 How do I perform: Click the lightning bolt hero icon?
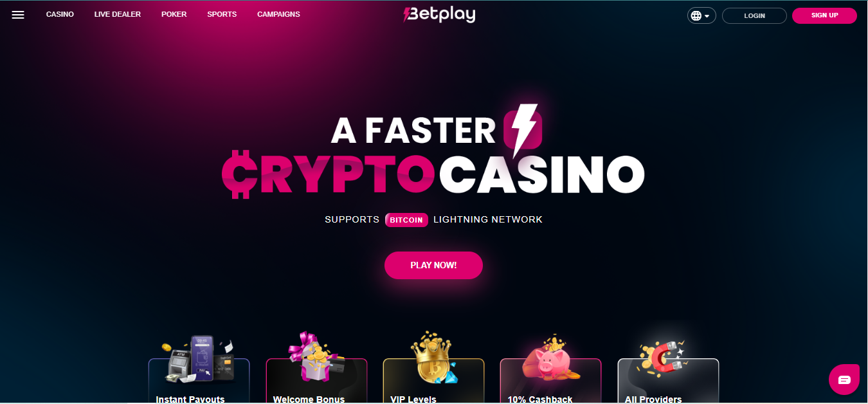[x=523, y=129]
